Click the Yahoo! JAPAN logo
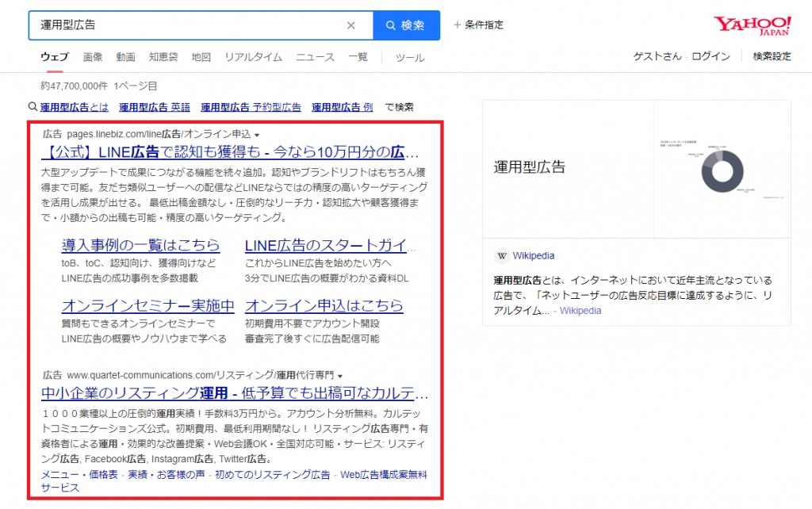 pos(752,25)
